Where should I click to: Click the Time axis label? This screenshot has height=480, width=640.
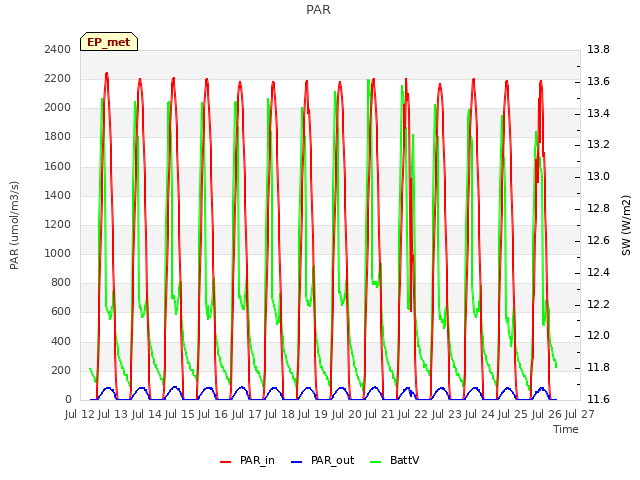[x=566, y=429]
